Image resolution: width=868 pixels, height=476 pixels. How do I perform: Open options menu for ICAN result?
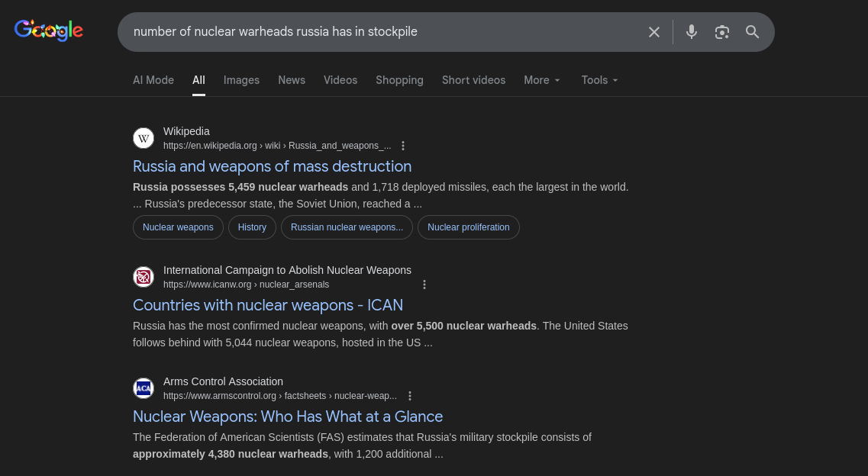[x=424, y=285]
